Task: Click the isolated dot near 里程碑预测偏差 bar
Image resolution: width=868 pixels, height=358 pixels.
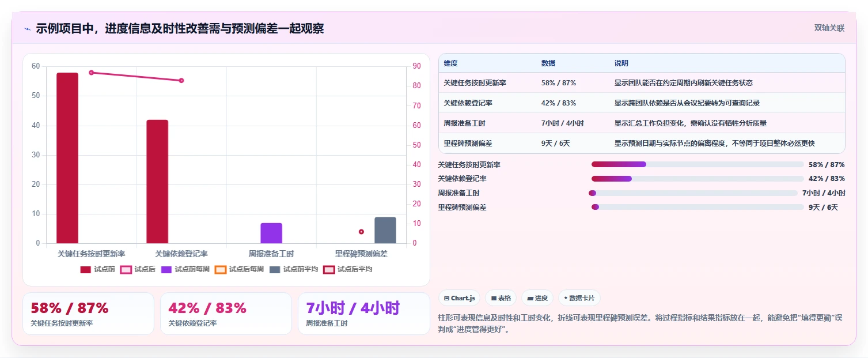Action: pos(361,232)
